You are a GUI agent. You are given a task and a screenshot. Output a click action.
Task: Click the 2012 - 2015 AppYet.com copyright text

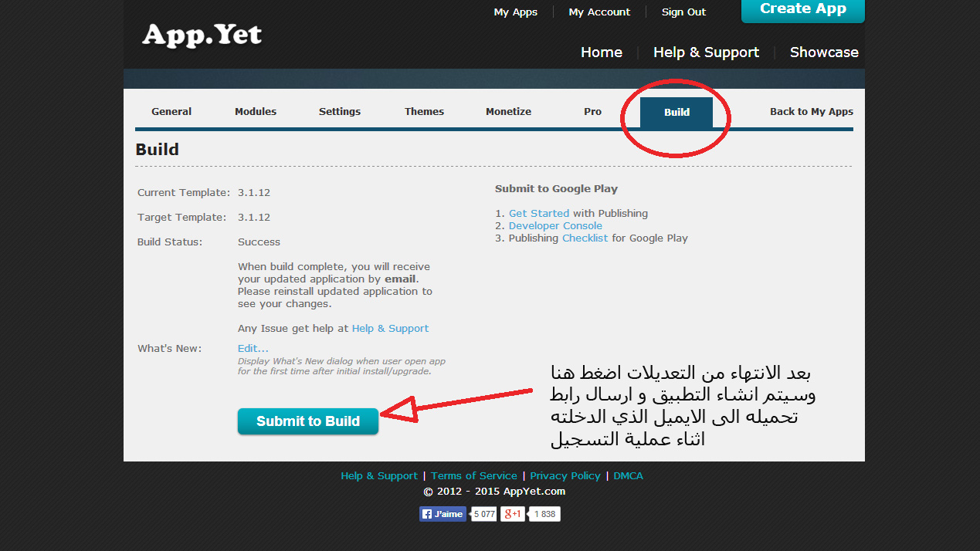[494, 492]
